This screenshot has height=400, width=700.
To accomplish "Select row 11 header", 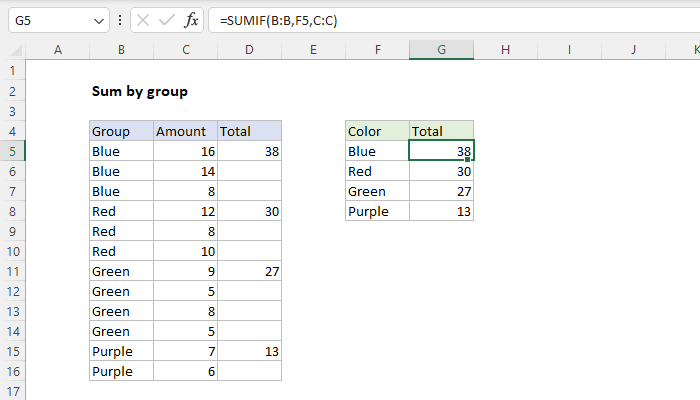I will click(x=13, y=271).
